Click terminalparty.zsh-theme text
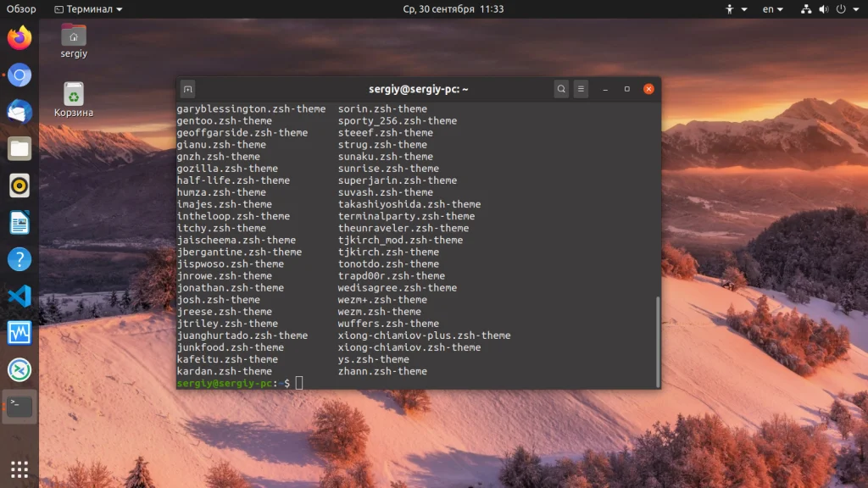The height and width of the screenshot is (488, 868). click(406, 216)
